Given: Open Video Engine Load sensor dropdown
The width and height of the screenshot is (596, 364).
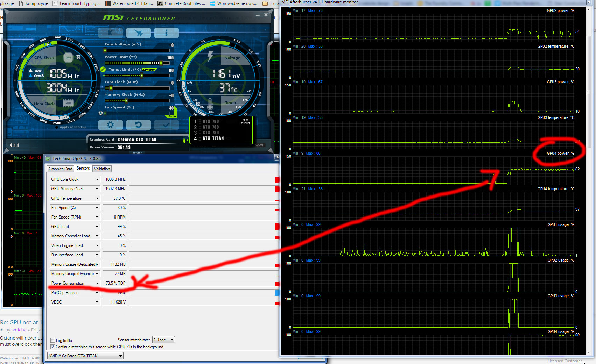Looking at the screenshot, I should pyautogui.click(x=97, y=245).
